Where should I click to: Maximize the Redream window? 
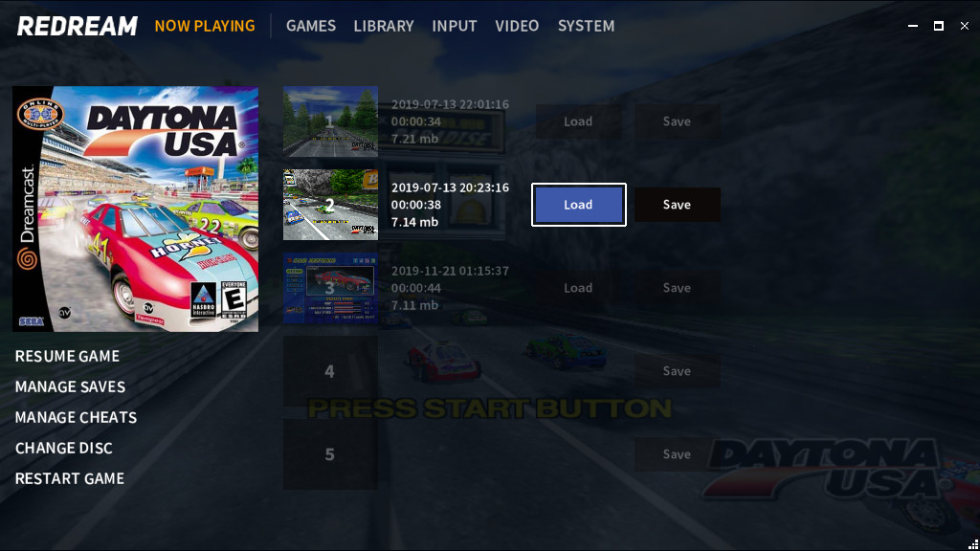click(x=939, y=26)
